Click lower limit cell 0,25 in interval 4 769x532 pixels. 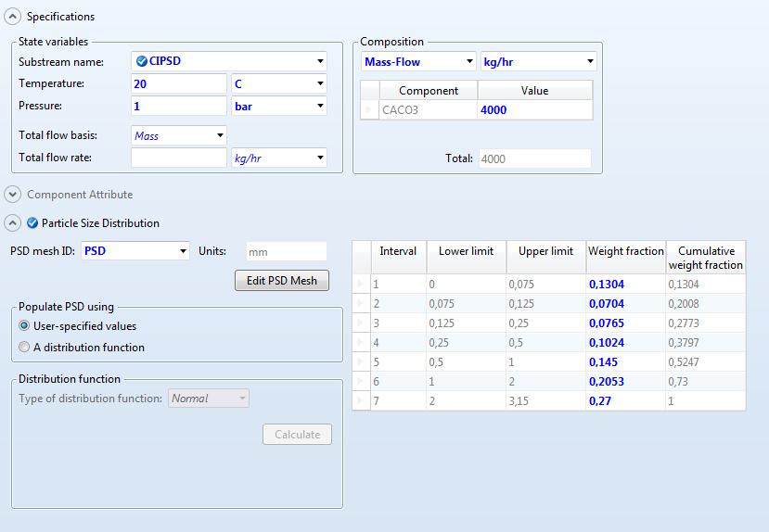(466, 342)
